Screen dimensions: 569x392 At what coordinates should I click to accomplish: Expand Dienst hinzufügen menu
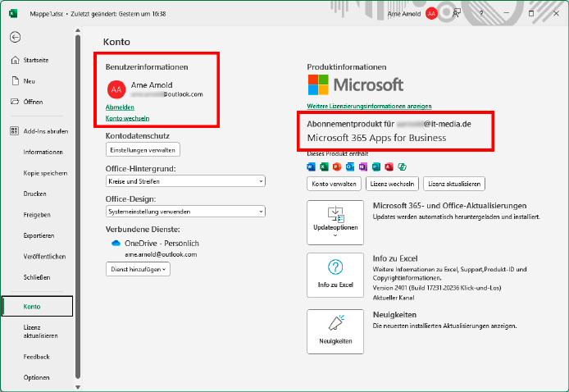138,269
